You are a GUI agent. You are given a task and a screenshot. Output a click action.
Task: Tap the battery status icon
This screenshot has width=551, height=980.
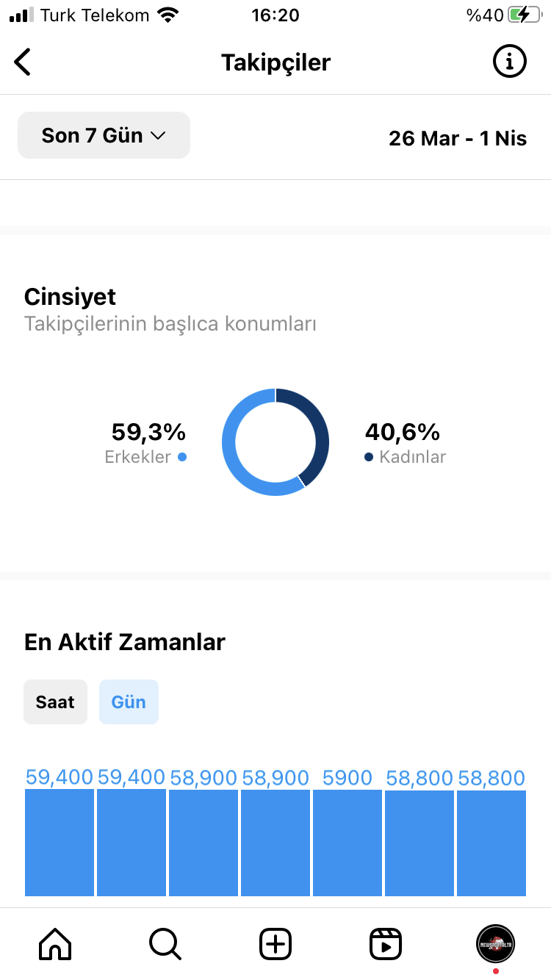pyautogui.click(x=525, y=15)
